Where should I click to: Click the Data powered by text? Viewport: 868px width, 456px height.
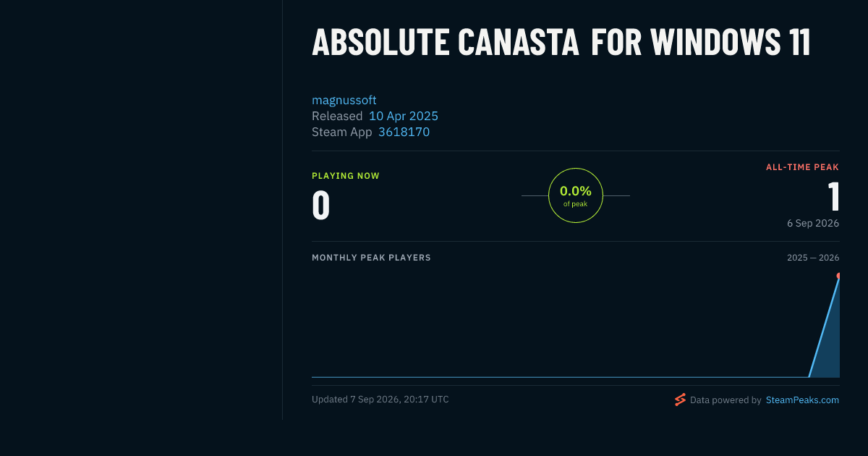point(726,400)
